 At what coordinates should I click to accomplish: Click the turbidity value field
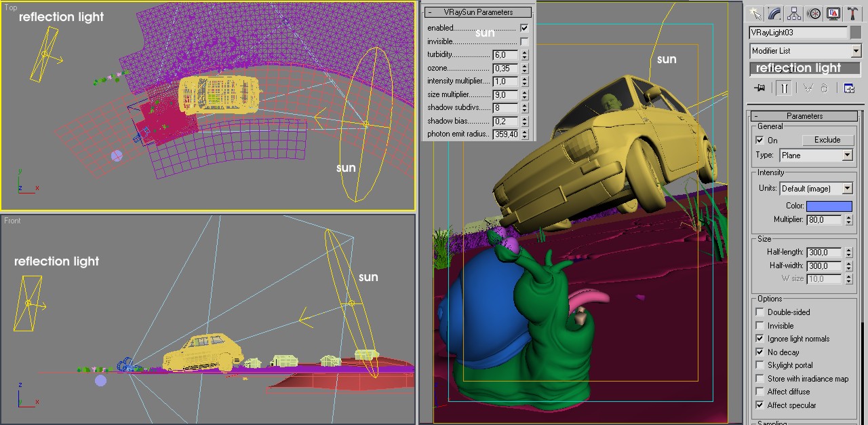click(x=506, y=55)
